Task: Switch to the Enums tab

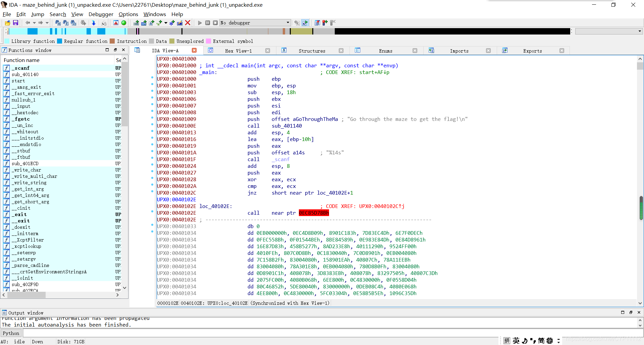Action: (x=386, y=51)
